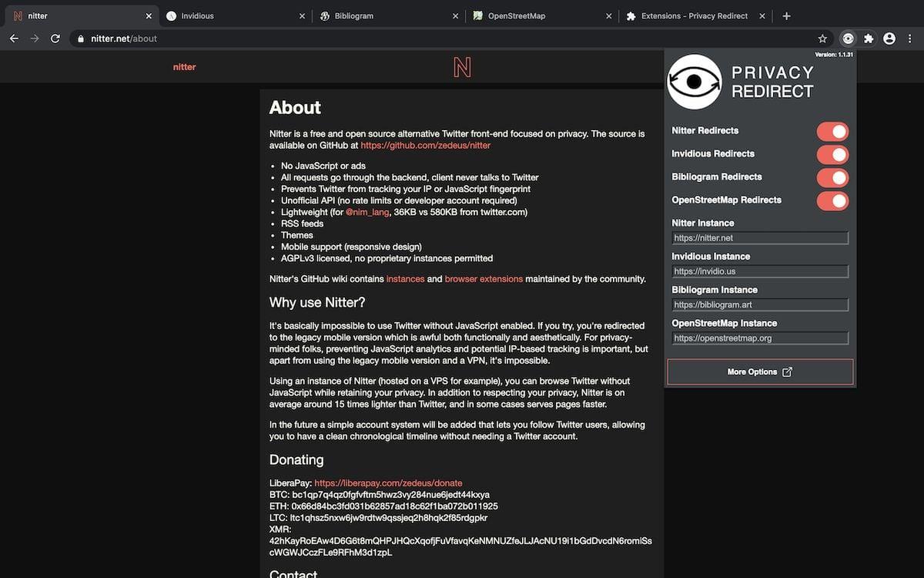View site info via padlock icon
Image resolution: width=924 pixels, height=578 pixels.
[80, 39]
